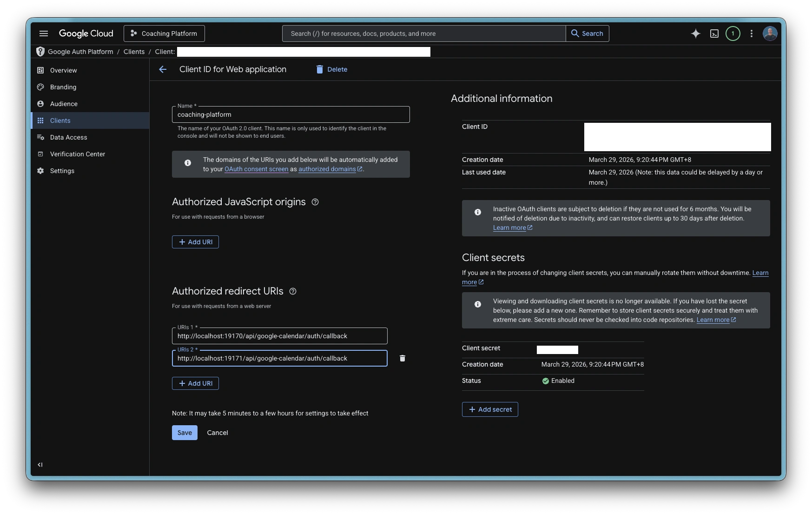Open the Coaching Platform project picker
The image size is (812, 515).
pyautogui.click(x=164, y=33)
